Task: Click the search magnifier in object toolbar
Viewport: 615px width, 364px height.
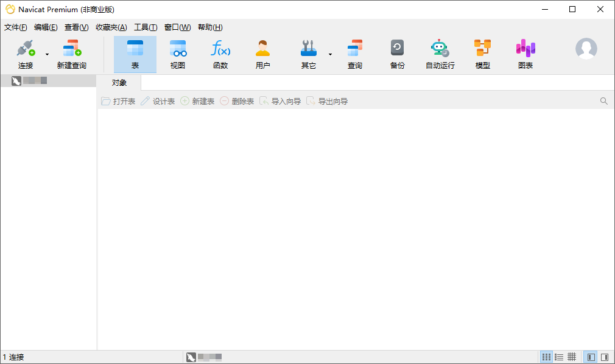Action: (x=604, y=101)
